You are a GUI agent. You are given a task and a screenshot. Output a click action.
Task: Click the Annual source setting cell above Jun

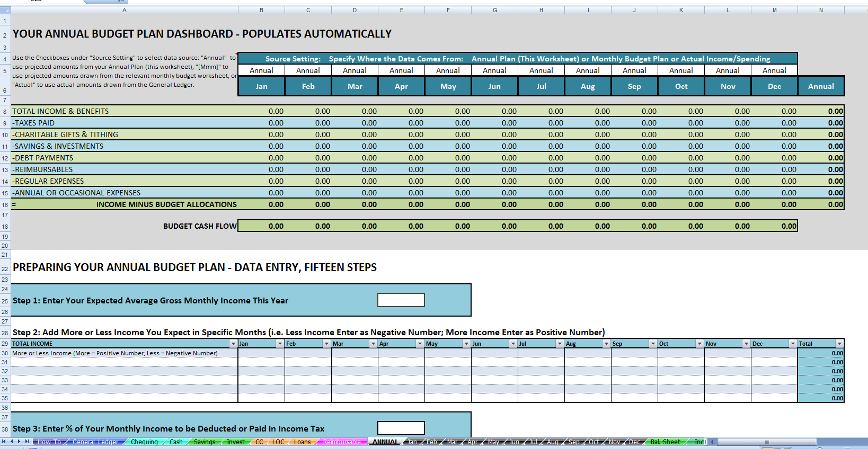pyautogui.click(x=495, y=70)
